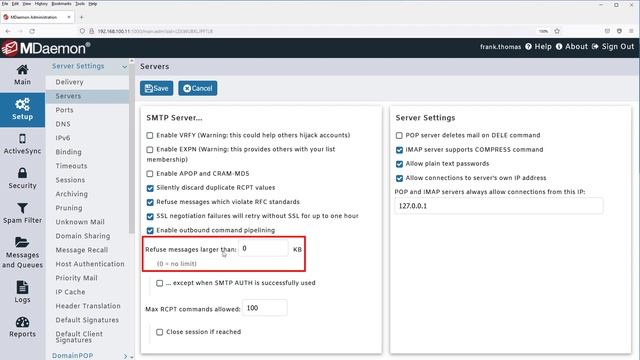Open the Timeouts settings page
This screenshot has height=360, width=640.
tap(71, 166)
